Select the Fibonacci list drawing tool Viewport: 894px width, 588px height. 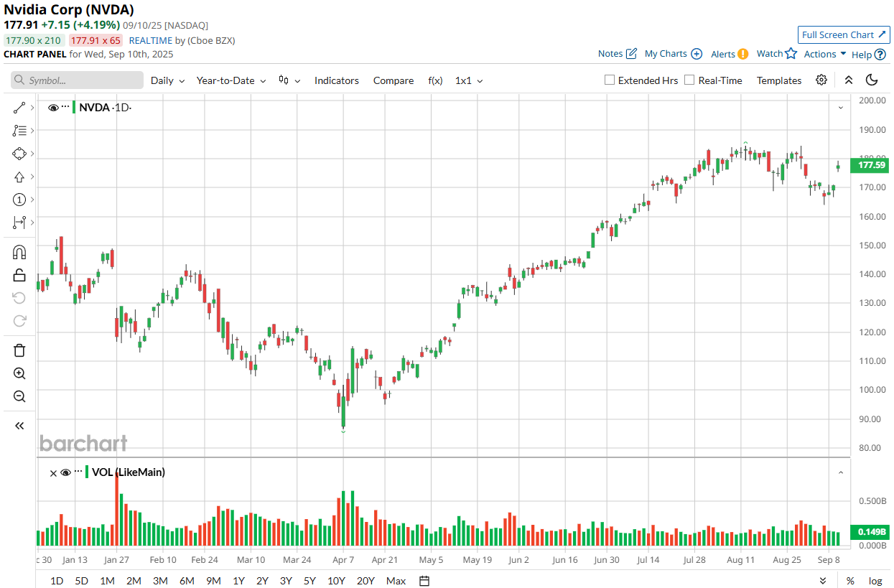pyautogui.click(x=19, y=131)
